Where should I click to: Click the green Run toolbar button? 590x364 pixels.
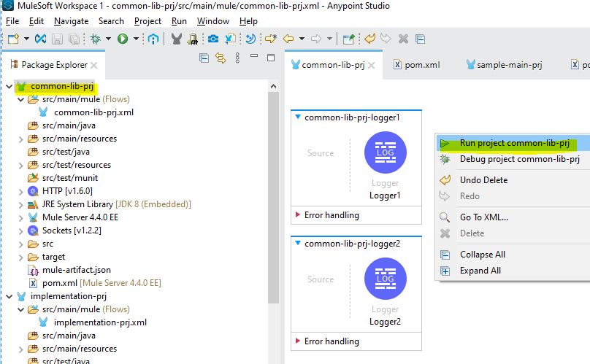(122, 39)
